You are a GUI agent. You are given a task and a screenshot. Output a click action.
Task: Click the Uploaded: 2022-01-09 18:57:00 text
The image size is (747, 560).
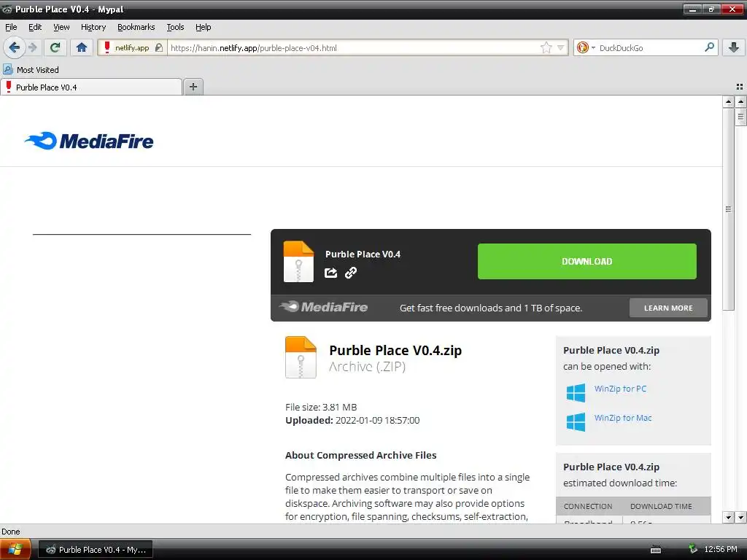point(352,420)
